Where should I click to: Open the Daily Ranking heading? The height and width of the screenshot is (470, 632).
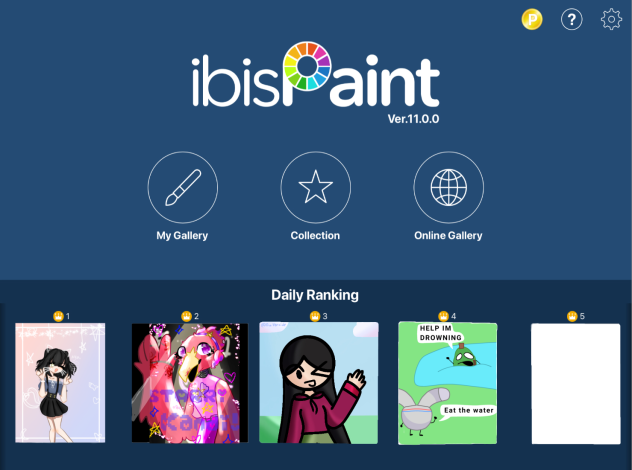coord(315,295)
